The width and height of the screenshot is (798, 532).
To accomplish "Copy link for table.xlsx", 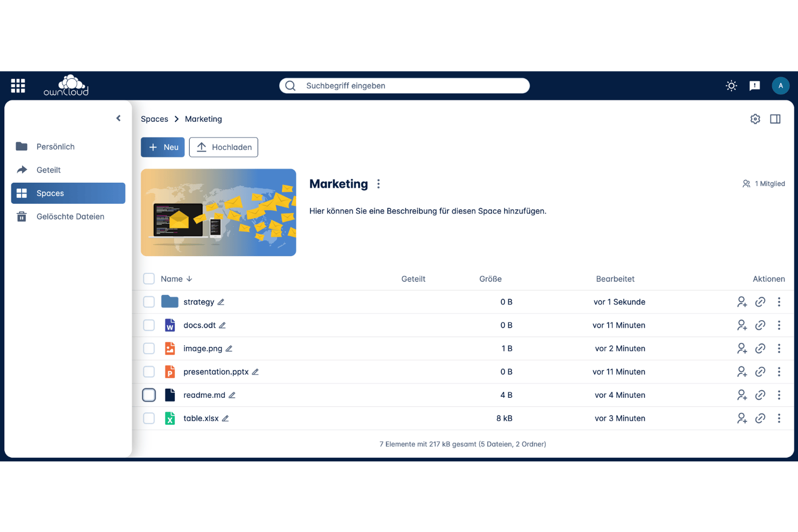I will coord(760,418).
